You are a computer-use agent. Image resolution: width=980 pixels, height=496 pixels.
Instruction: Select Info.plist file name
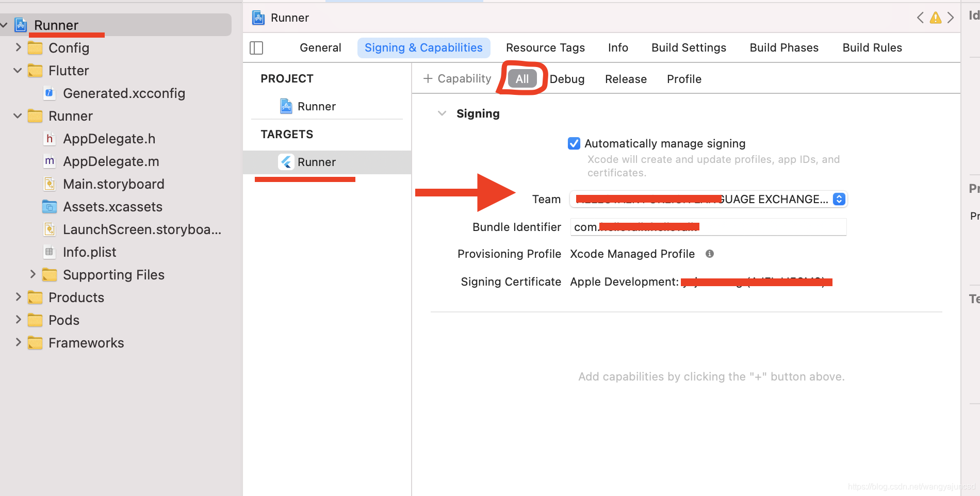(x=89, y=252)
